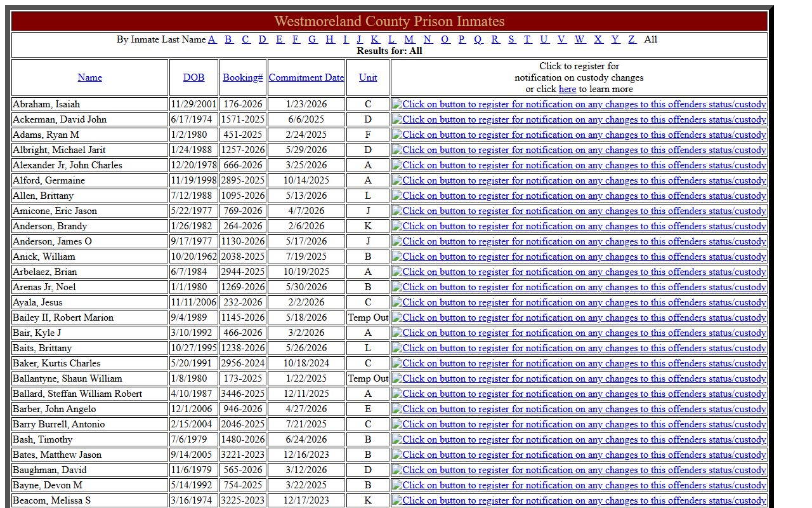The image size is (812, 508).
Task: Click notification button for Alexander Jr, John Charles
Action: 579,165
